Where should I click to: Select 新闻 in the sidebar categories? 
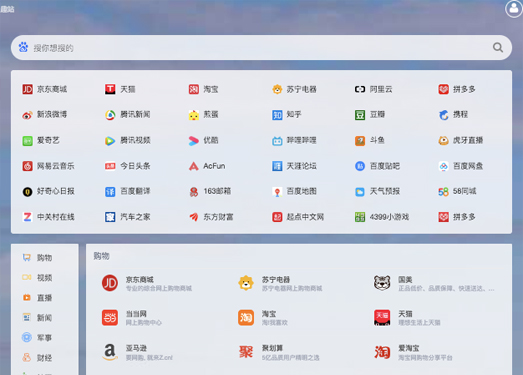37,318
